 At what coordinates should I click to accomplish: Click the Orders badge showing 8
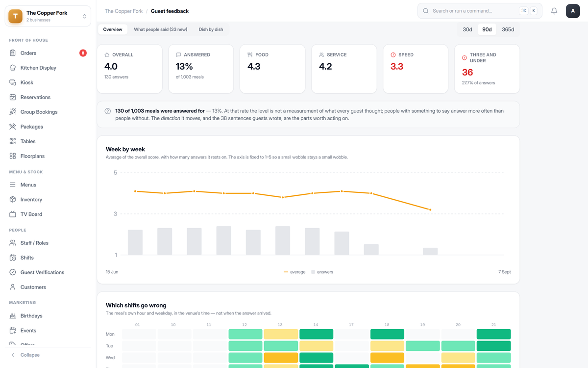point(83,53)
